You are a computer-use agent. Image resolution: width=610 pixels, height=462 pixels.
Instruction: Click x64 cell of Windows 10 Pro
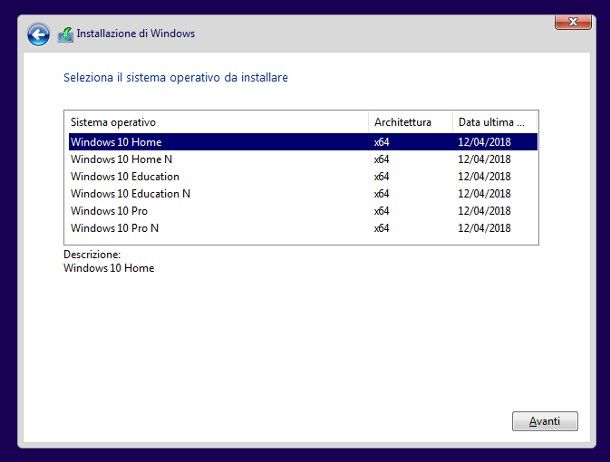point(381,211)
